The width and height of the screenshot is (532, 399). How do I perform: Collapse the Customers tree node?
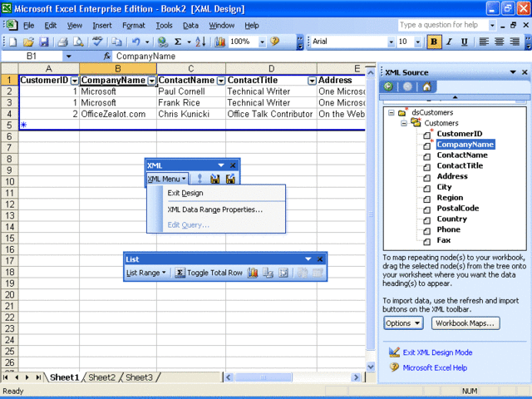pyautogui.click(x=403, y=123)
